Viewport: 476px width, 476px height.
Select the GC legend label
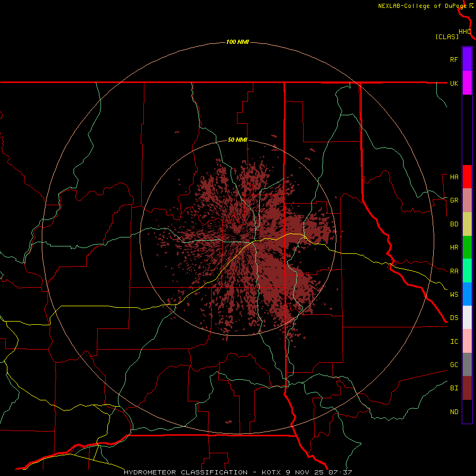pos(454,365)
